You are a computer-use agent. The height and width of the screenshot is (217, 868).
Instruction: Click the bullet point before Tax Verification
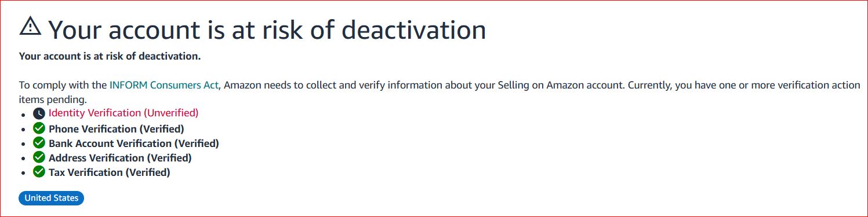pyautogui.click(x=23, y=173)
